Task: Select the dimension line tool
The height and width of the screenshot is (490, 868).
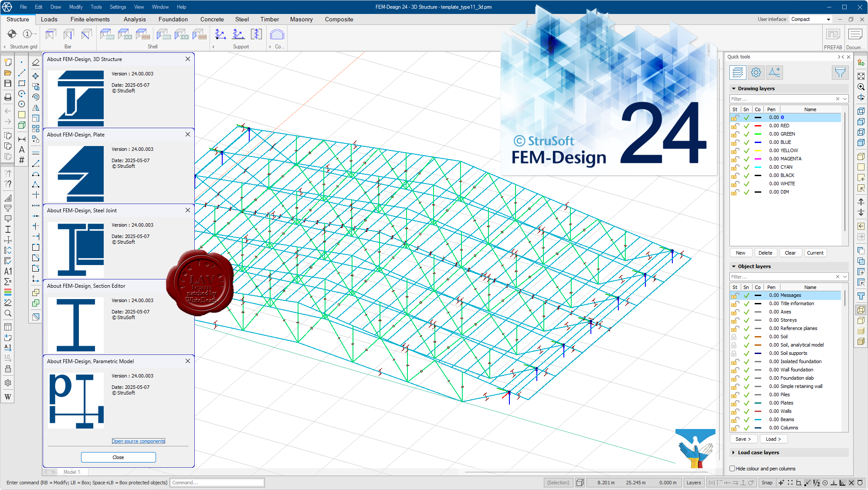Action: coord(22,139)
